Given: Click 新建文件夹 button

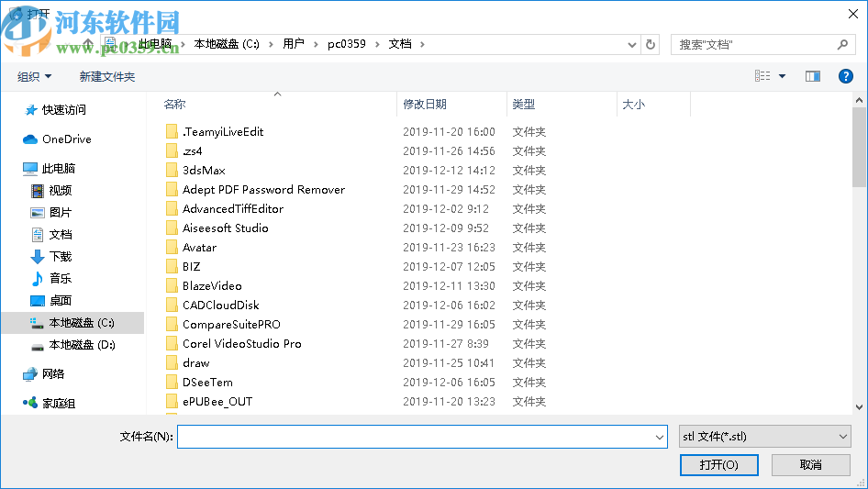Looking at the screenshot, I should [107, 76].
